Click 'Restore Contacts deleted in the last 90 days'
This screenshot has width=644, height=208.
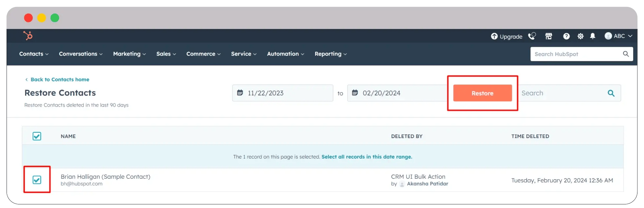coord(77,105)
